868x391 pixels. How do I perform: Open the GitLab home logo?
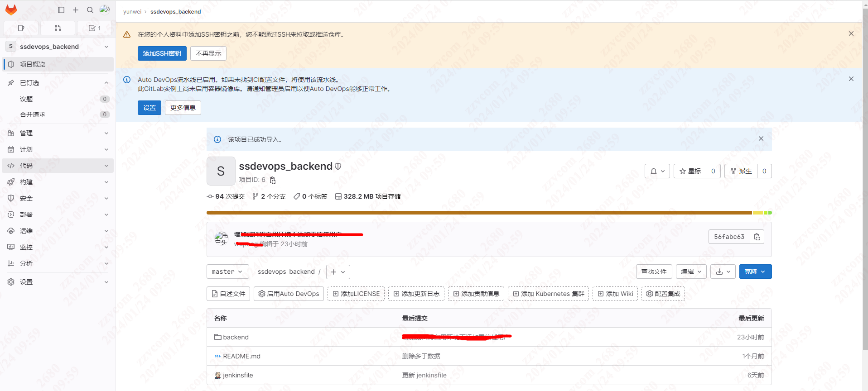11,10
